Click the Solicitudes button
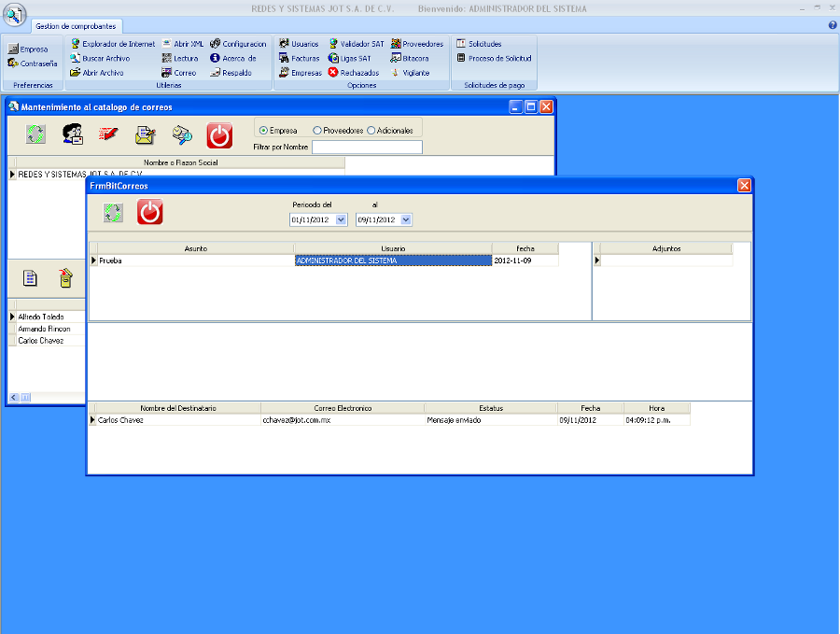The height and width of the screenshot is (634, 840). [x=479, y=44]
